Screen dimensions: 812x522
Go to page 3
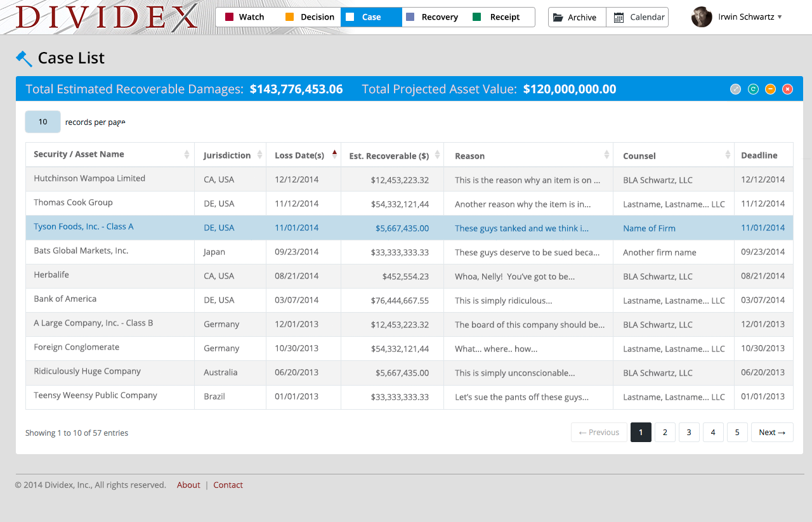coord(689,433)
